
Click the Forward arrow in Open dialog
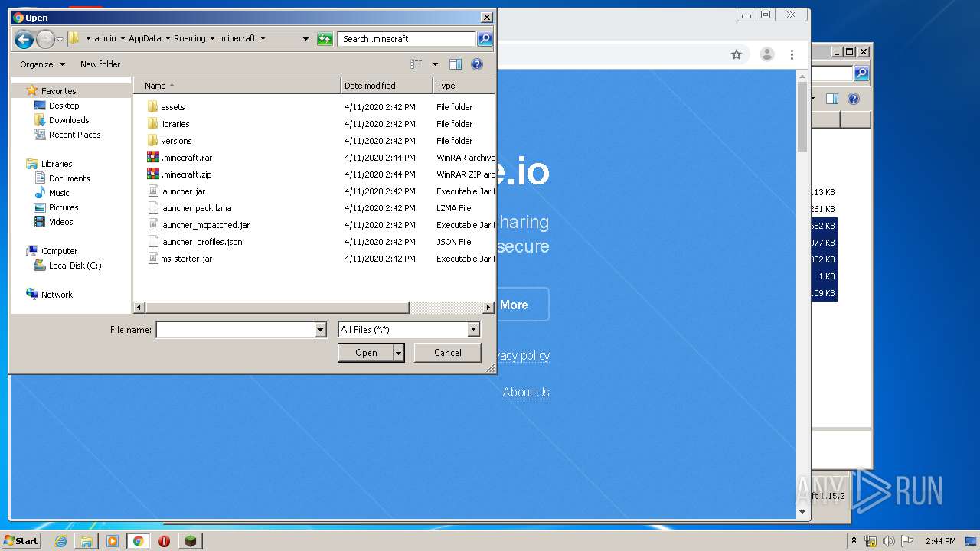pos(46,39)
